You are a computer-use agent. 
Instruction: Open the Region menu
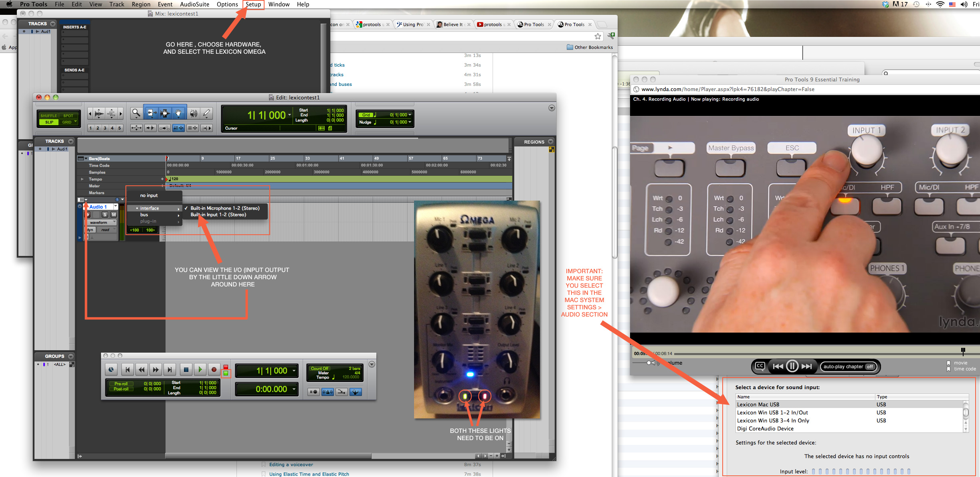click(x=141, y=4)
